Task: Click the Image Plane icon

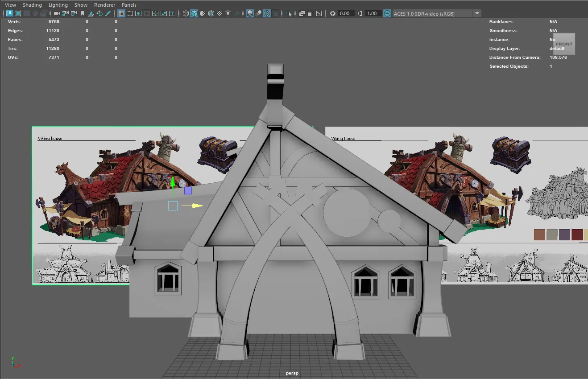Action: (x=91, y=13)
